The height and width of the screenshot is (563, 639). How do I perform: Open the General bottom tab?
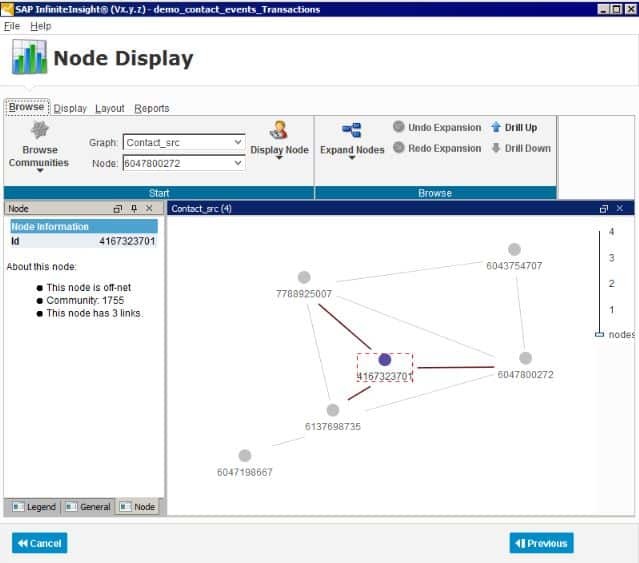(88, 507)
